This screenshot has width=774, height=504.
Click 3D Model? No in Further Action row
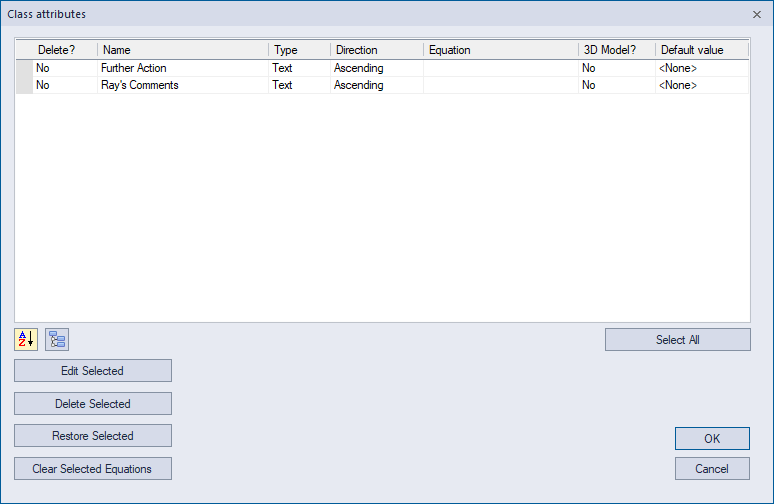point(617,68)
